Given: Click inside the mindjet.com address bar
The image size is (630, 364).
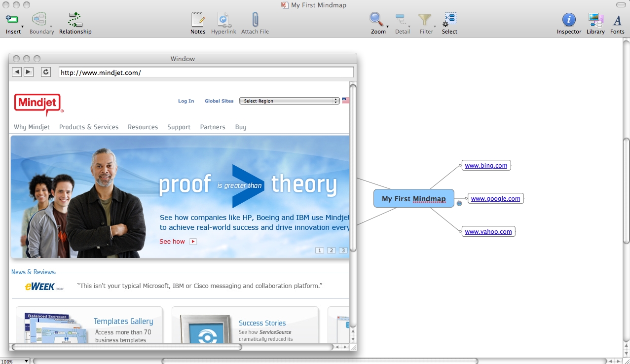Looking at the screenshot, I should point(206,72).
